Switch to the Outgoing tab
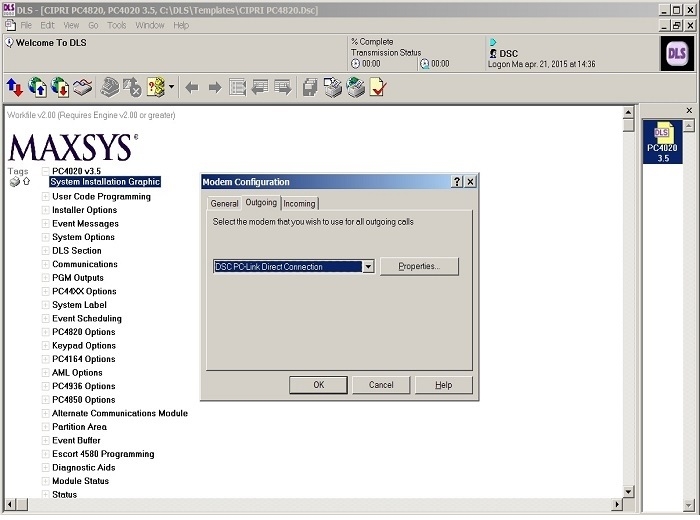This screenshot has height=520, width=700. point(261,202)
